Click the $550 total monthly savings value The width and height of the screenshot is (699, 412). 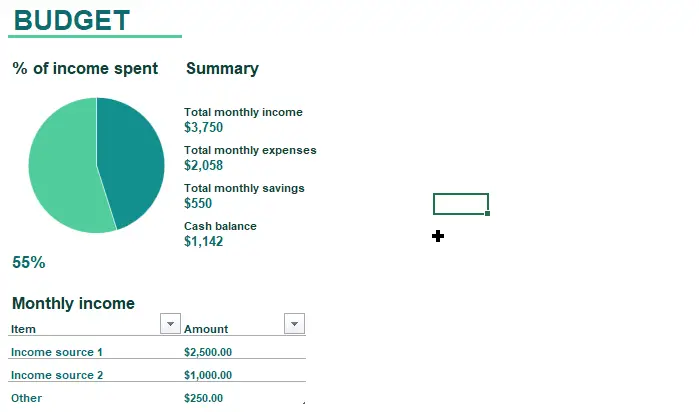click(198, 203)
